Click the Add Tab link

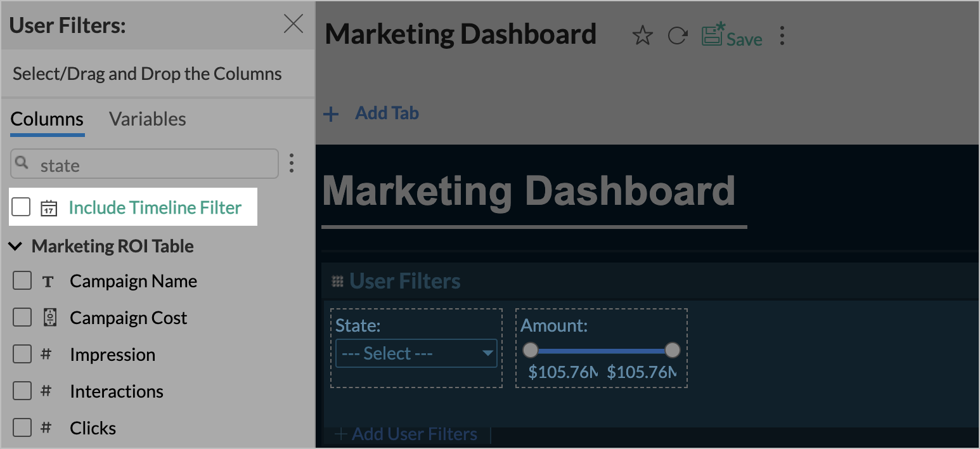point(387,114)
